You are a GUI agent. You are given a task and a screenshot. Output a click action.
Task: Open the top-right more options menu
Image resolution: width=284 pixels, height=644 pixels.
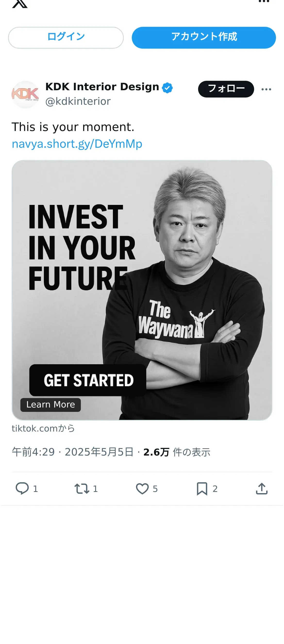264,1
